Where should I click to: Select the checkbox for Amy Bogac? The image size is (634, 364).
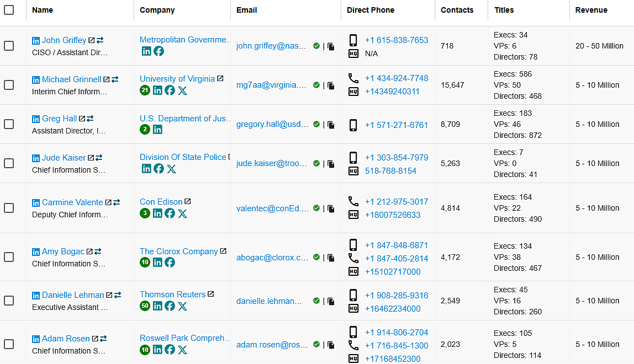pyautogui.click(x=9, y=257)
